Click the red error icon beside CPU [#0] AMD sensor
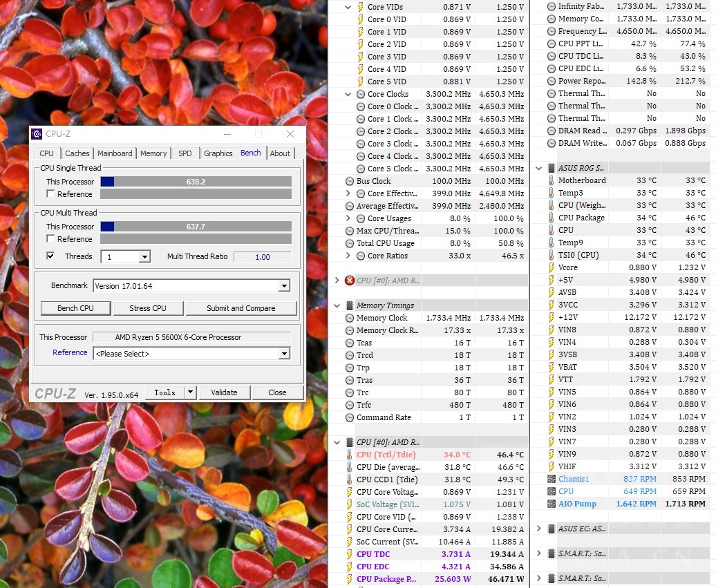 (349, 281)
